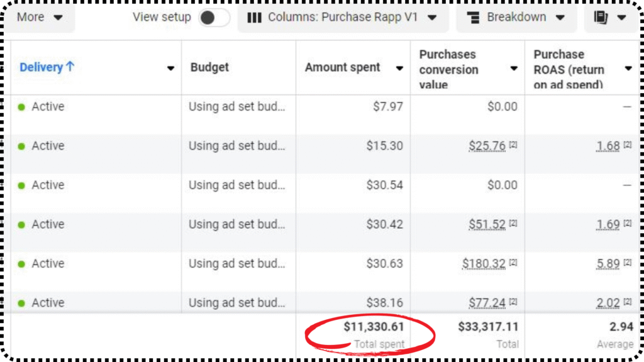Click the Breakdown icon
Screen dimensions: 644x362
[x=474, y=18]
